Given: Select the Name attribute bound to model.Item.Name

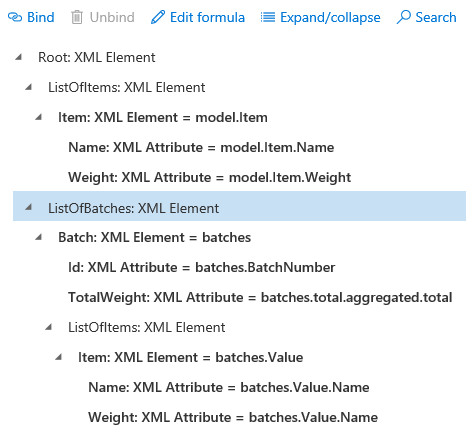Looking at the screenshot, I should [201, 147].
